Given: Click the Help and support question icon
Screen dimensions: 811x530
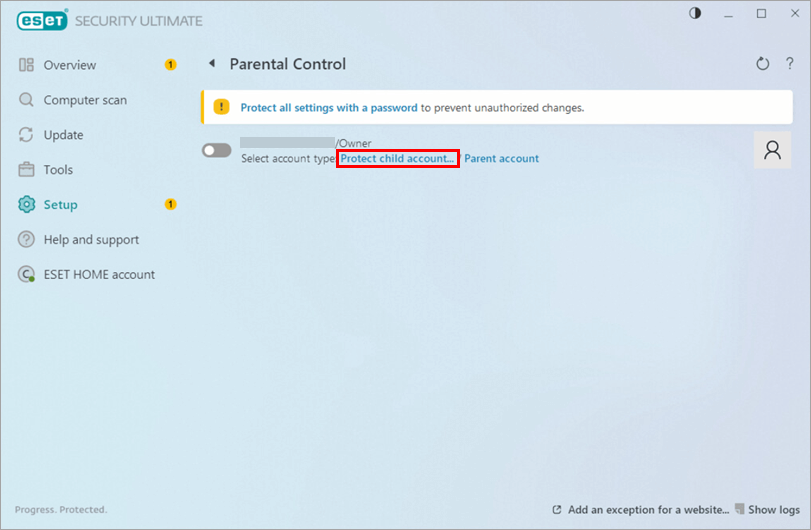Looking at the screenshot, I should coord(27,240).
